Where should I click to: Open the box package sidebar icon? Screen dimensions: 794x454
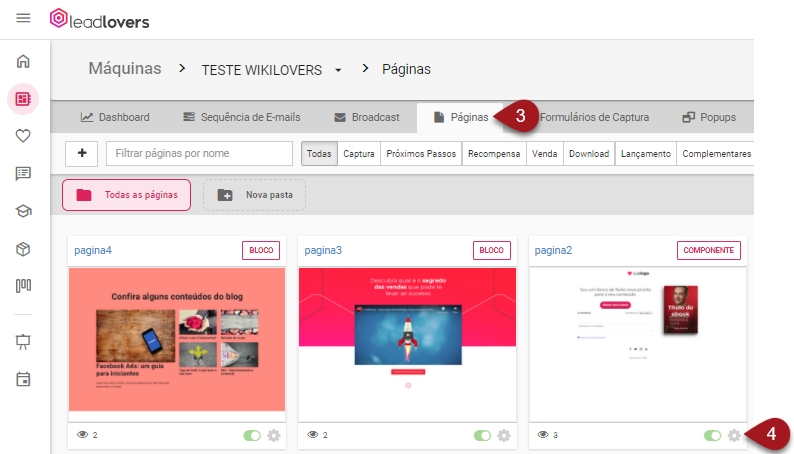click(x=23, y=248)
